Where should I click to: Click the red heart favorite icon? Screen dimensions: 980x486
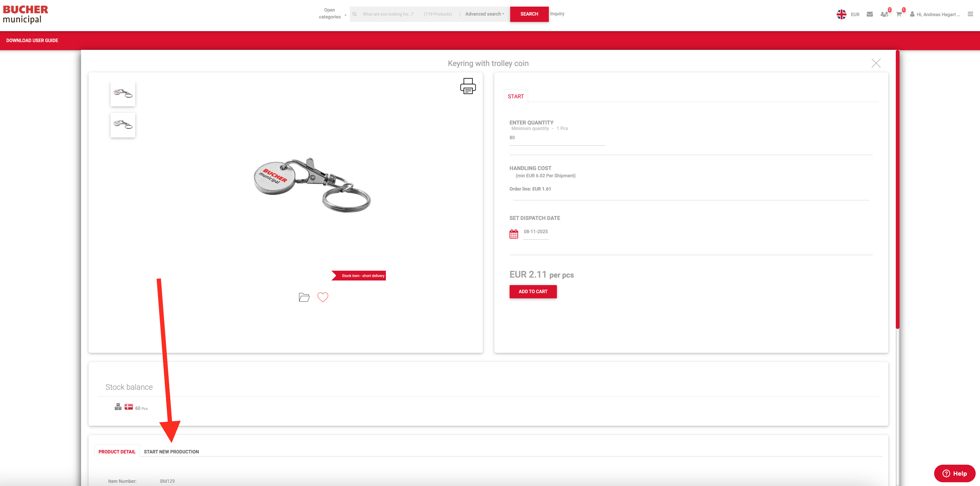[x=323, y=297]
